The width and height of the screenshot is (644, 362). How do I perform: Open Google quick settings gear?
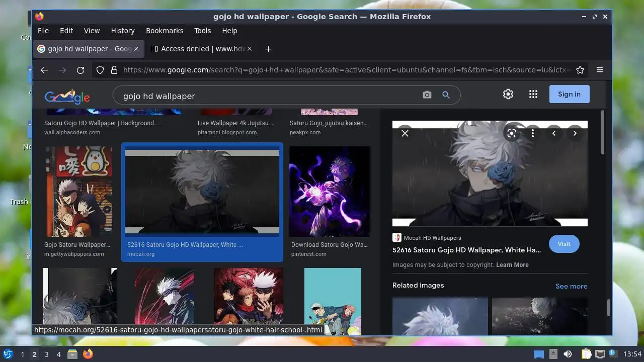click(508, 94)
